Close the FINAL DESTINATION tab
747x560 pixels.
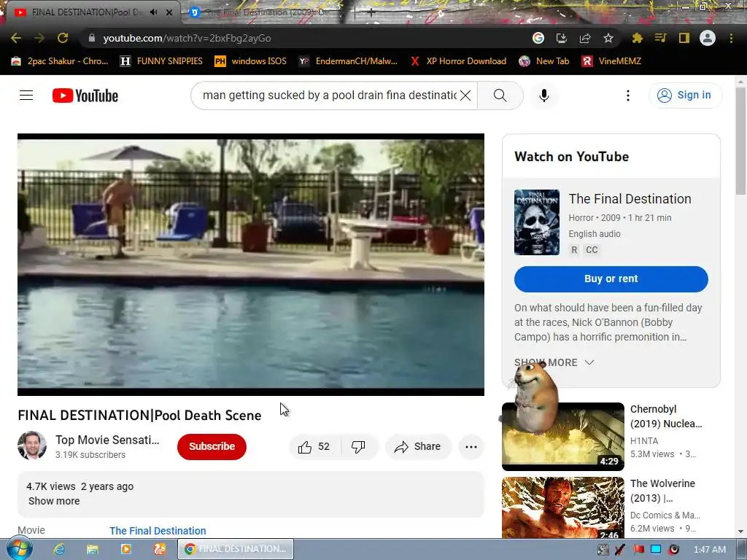coord(169,12)
